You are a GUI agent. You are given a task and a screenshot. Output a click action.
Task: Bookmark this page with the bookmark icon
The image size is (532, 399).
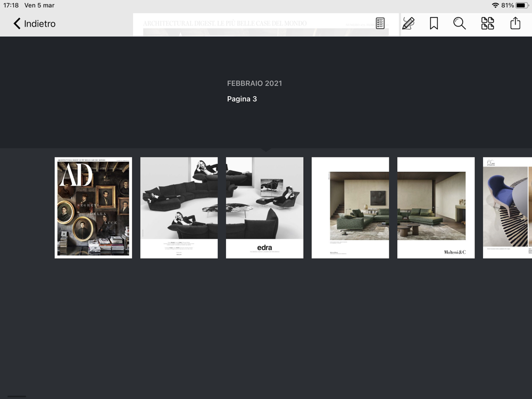pyautogui.click(x=434, y=23)
